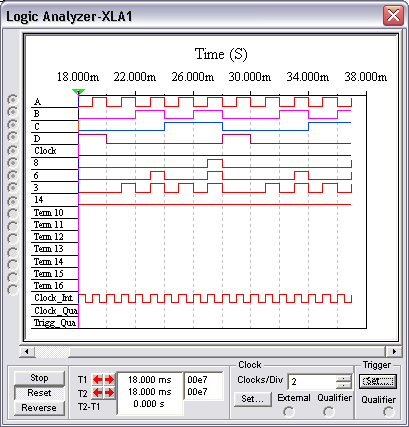
Task: Move cursor T2 left with red arrow
Action: 98,393
